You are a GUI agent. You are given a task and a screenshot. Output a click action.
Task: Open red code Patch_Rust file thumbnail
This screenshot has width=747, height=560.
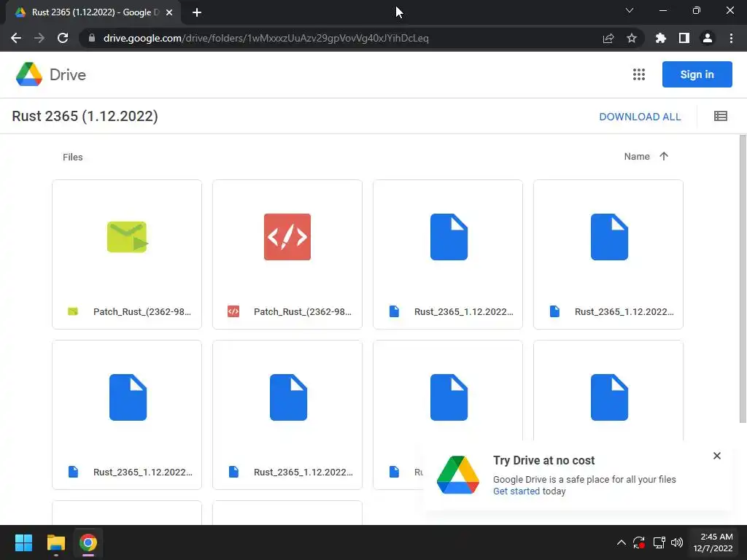(x=287, y=237)
